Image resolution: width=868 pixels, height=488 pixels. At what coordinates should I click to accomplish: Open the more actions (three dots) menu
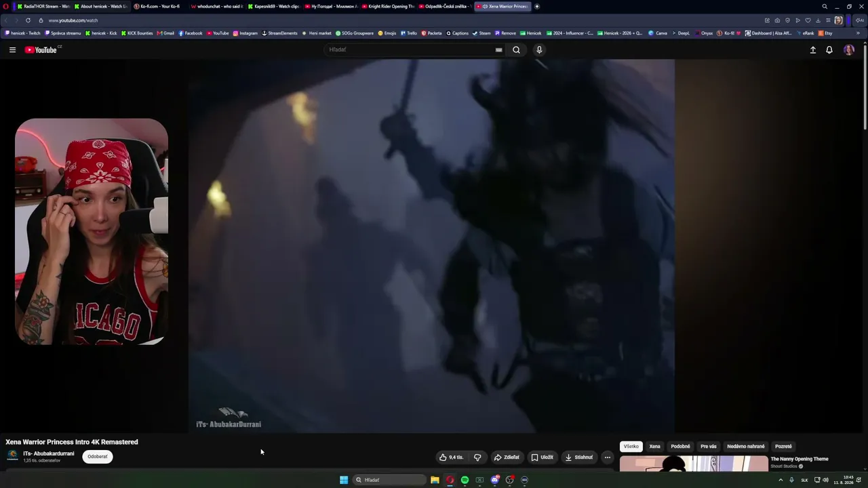tap(607, 457)
